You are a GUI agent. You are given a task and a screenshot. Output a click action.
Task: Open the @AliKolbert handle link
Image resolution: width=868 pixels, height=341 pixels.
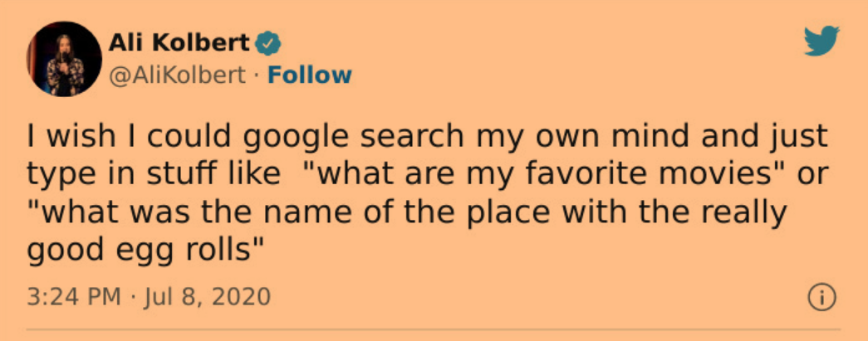coord(178,76)
